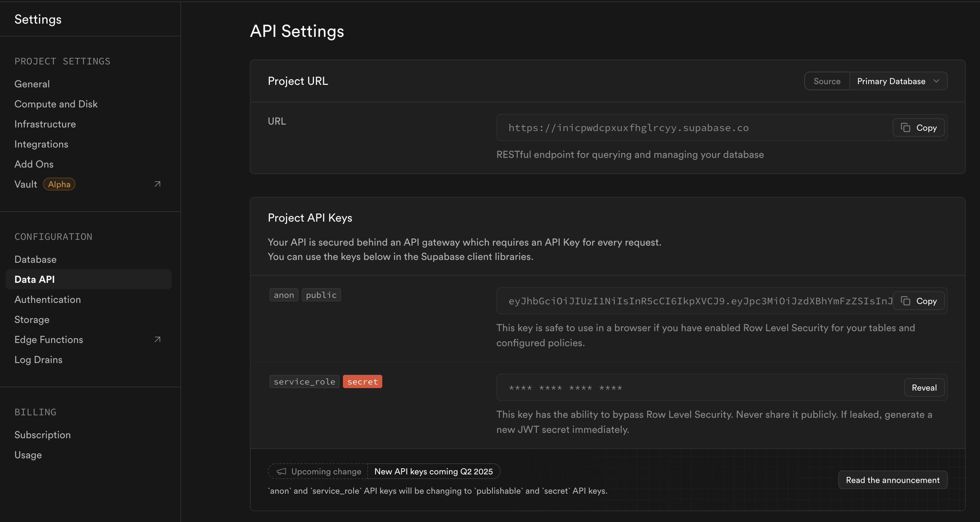This screenshot has width=980, height=522.
Task: Click the API Settings heading
Action: (297, 31)
